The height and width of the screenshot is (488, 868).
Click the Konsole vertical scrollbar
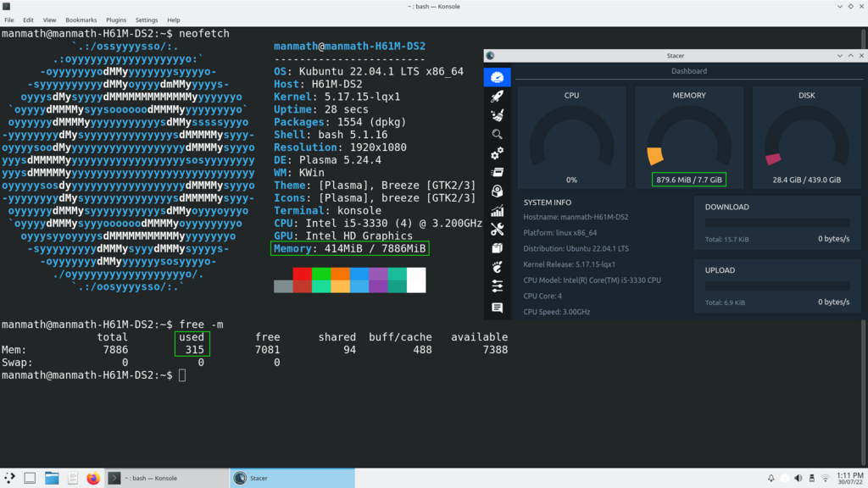tap(864, 247)
